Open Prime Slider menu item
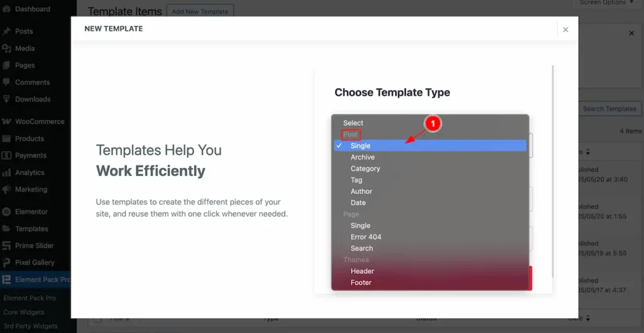The image size is (644, 333). pyautogui.click(x=34, y=246)
